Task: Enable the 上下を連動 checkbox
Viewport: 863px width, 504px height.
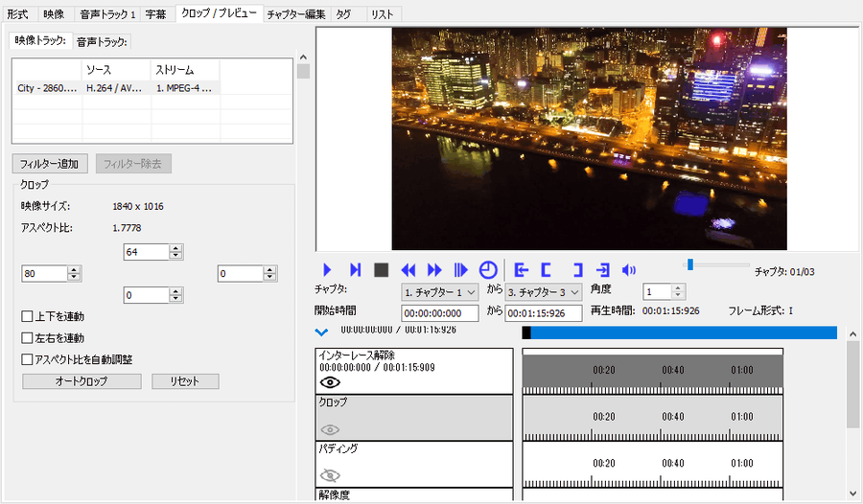Action: pyautogui.click(x=27, y=316)
